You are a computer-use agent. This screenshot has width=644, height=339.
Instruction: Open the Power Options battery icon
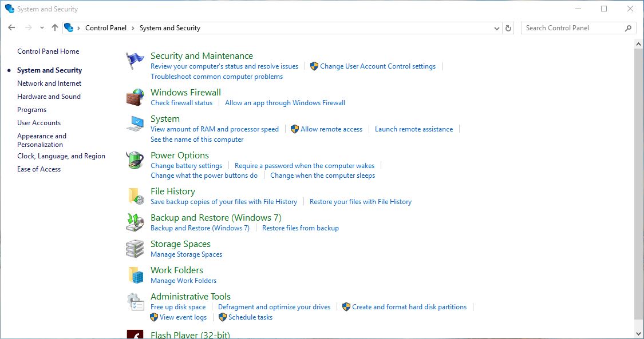[x=135, y=160]
